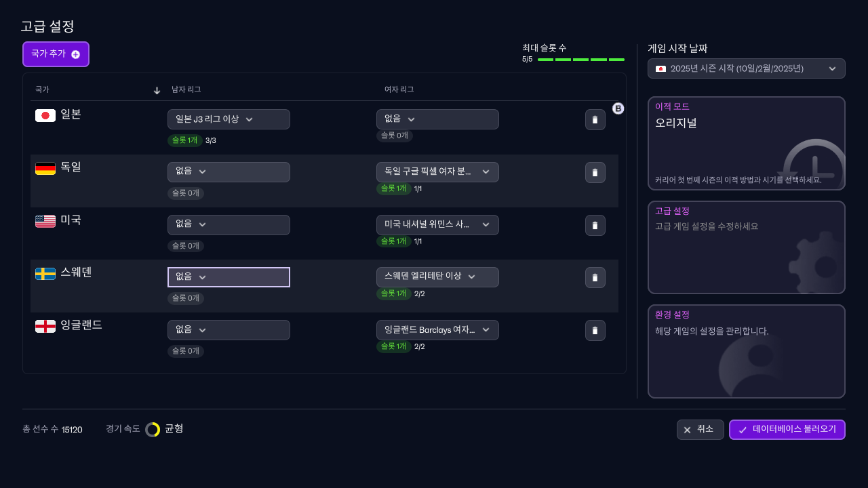Image resolution: width=868 pixels, height=488 pixels.
Task: Remove 잉글랜드 with the trash icon
Action: click(595, 330)
